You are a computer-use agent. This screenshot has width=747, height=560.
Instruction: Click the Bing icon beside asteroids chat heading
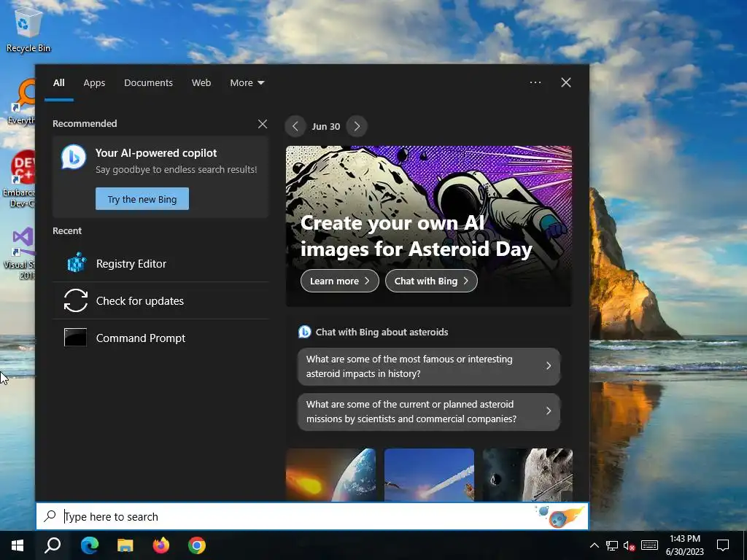(x=304, y=332)
